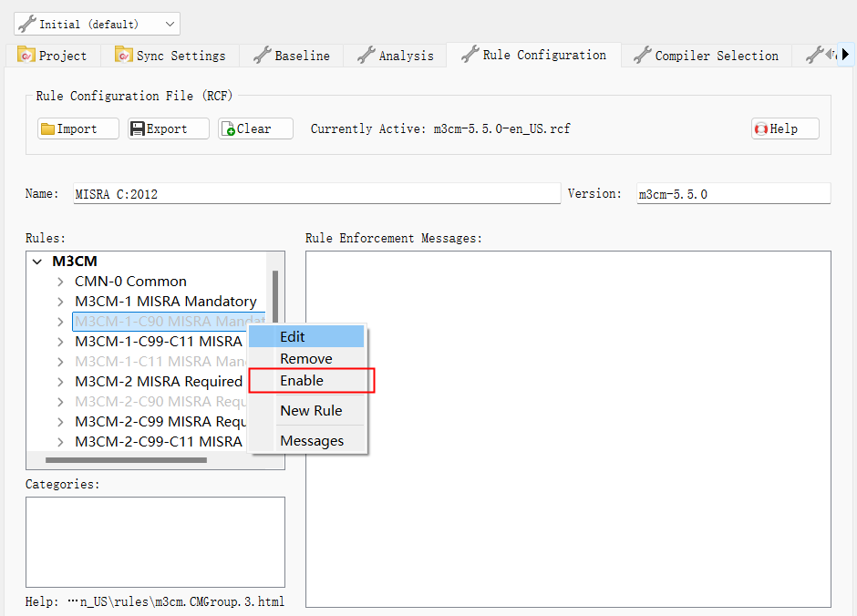Screen dimensions: 857x616
Task: Click the Name field containing MISRA C:2012
Action: (x=315, y=194)
